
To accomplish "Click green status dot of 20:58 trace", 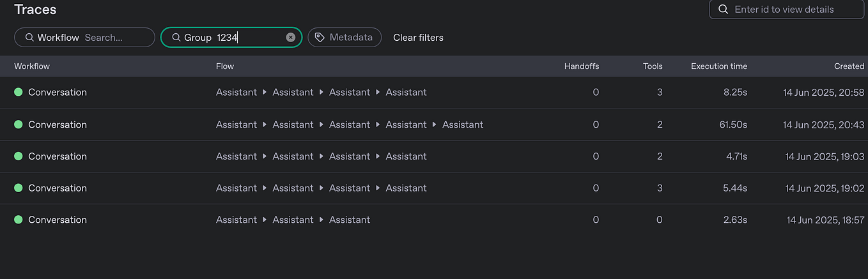I will 18,93.
